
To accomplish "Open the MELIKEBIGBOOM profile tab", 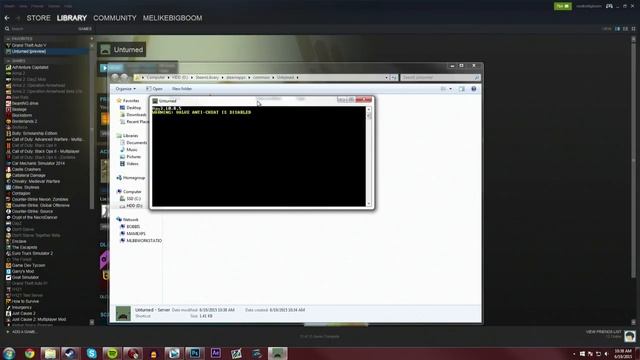I will (x=172, y=18).
